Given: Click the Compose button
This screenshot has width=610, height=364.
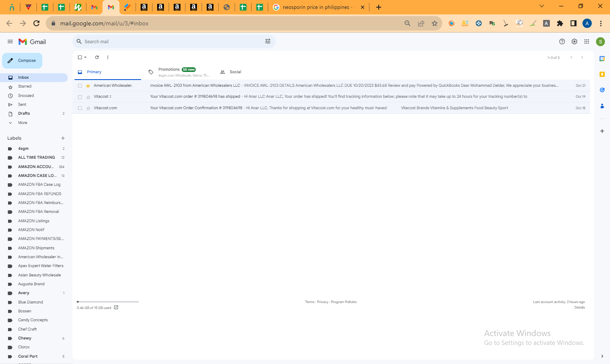Looking at the screenshot, I should [x=22, y=61].
